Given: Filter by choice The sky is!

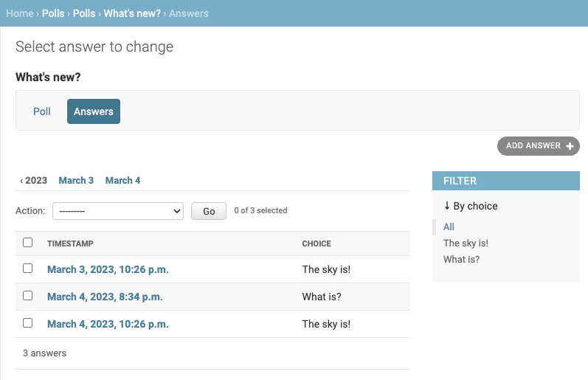Looking at the screenshot, I should tap(466, 243).
